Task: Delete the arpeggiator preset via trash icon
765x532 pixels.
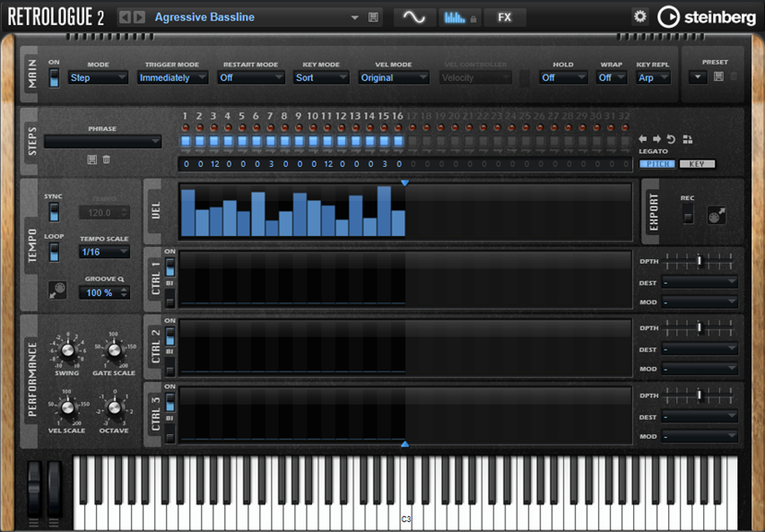Action: point(734,77)
